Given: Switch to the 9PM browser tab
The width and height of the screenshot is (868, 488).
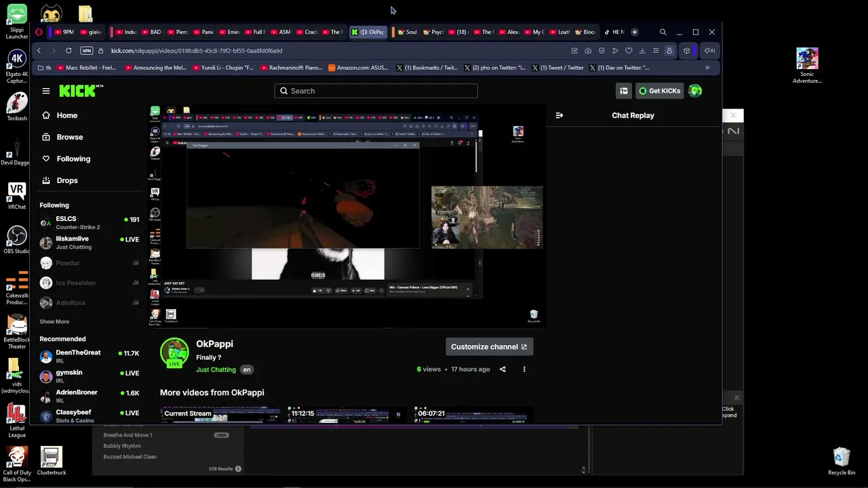Looking at the screenshot, I should coord(64,32).
